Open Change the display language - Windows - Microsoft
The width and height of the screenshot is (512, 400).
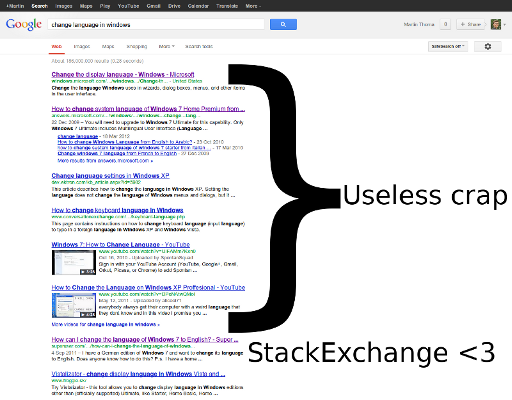(123, 74)
